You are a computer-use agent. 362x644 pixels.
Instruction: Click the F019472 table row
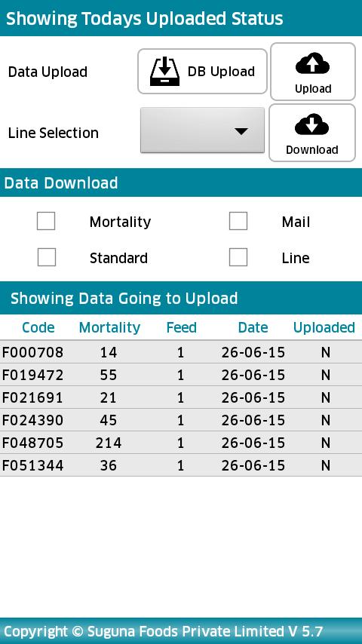click(x=181, y=375)
